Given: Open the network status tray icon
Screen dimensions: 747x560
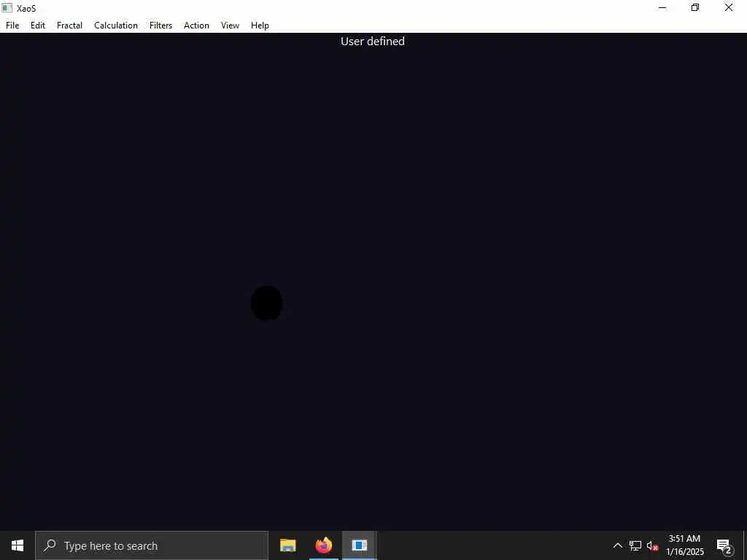Looking at the screenshot, I should (x=635, y=545).
